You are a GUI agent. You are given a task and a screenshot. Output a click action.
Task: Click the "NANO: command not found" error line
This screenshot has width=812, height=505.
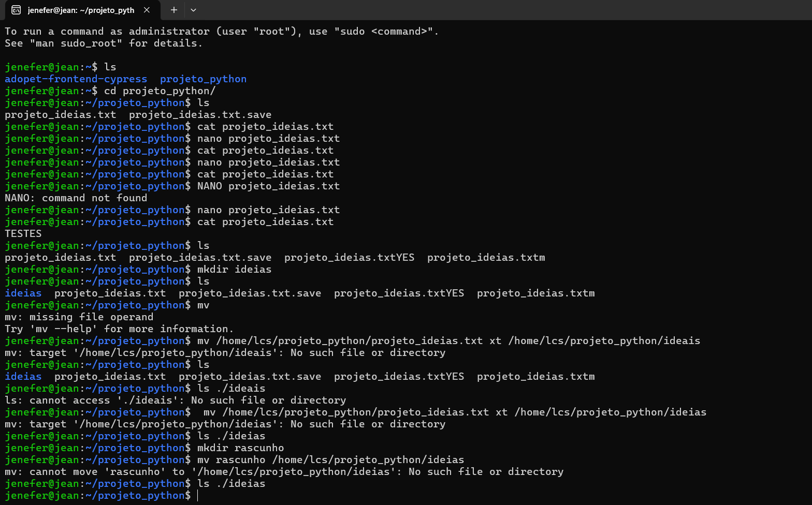(x=76, y=198)
